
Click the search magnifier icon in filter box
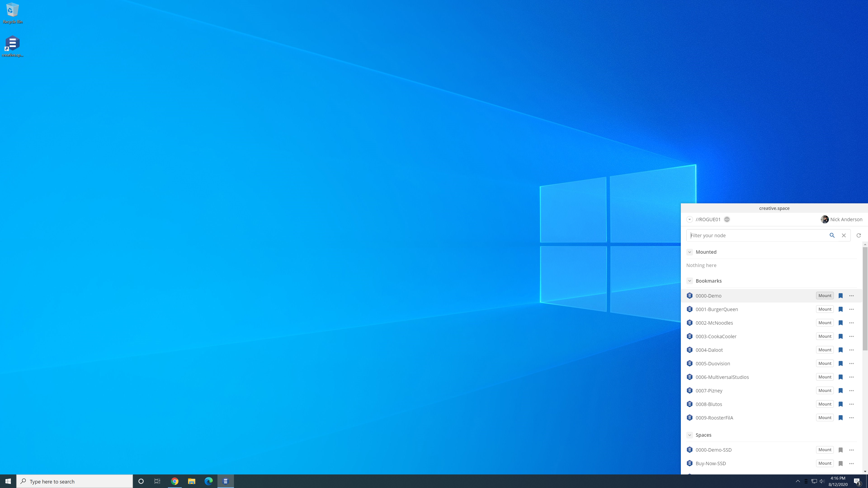pyautogui.click(x=832, y=235)
